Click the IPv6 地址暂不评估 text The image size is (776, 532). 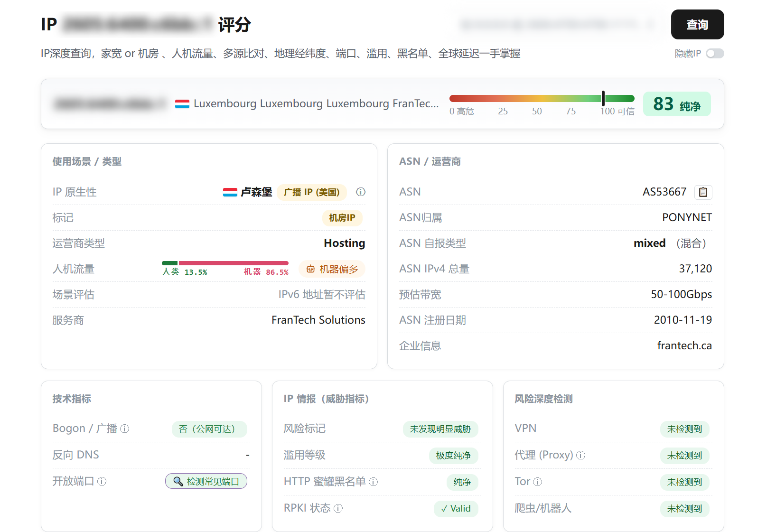click(322, 294)
